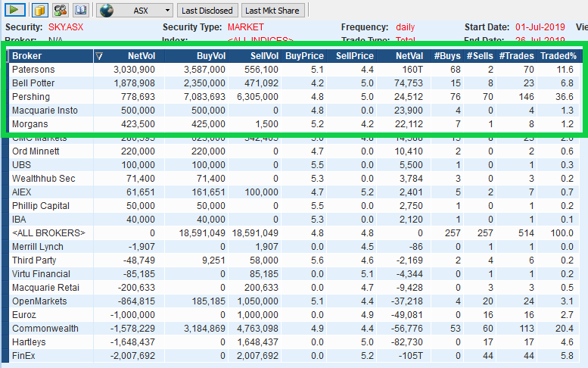
Task: Click Pershing Traded% value 36.6
Action: tap(564, 97)
